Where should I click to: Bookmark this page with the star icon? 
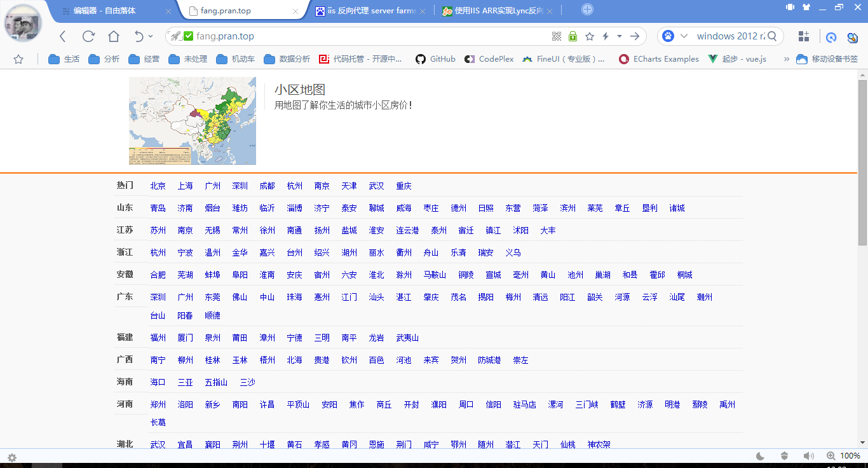tap(590, 36)
